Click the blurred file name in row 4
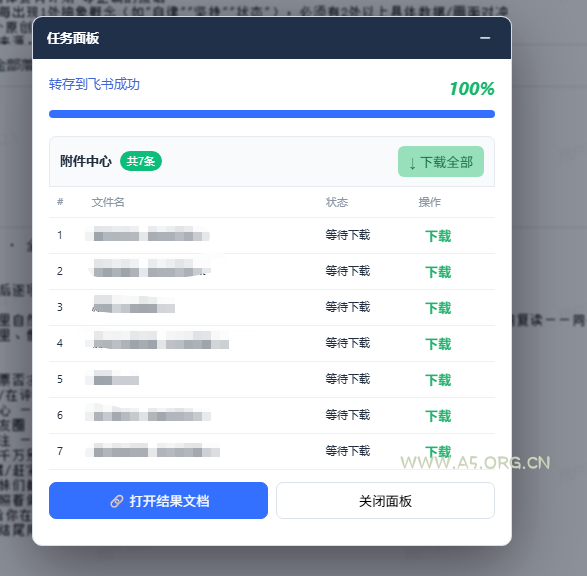 point(157,340)
